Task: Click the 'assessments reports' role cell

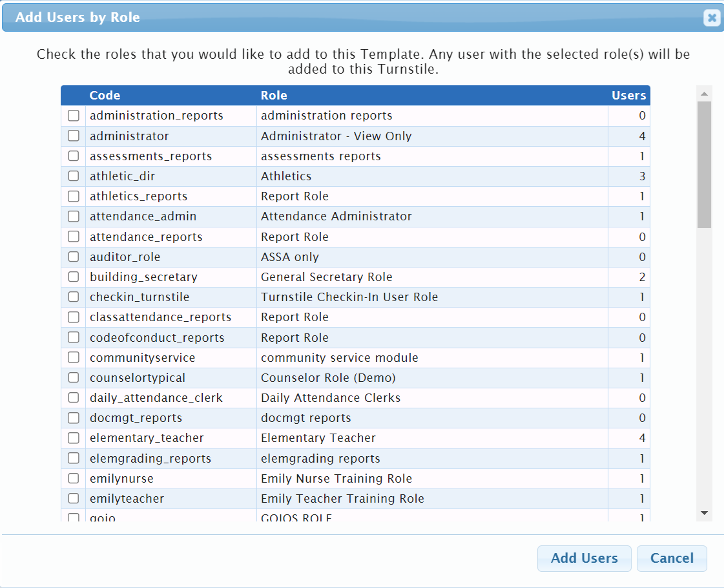Action: pos(432,156)
